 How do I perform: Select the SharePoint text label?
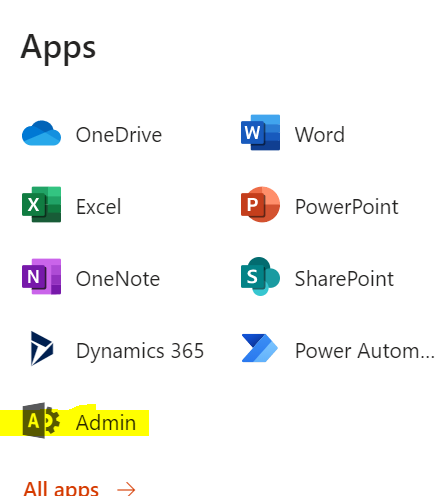344,279
